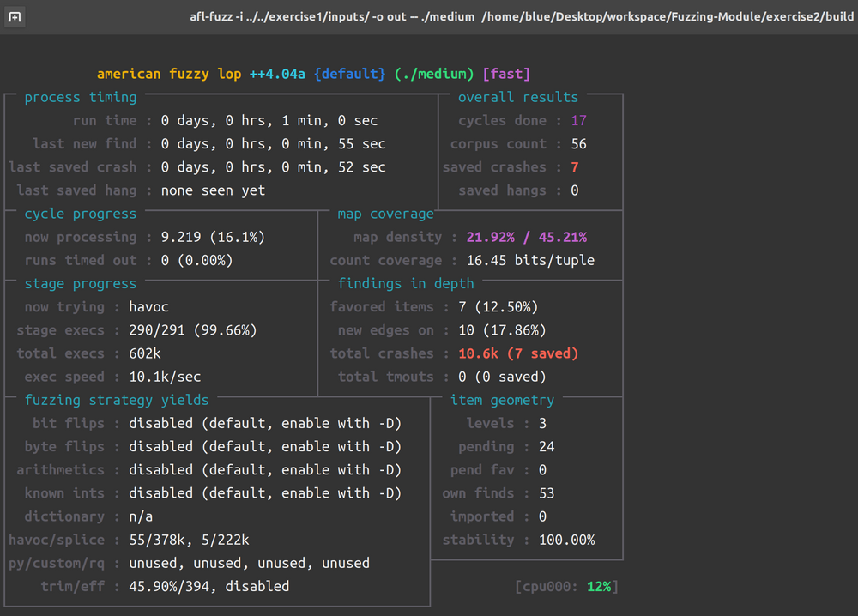Click the cpu000 status indicator
Image resolution: width=858 pixels, height=616 pixels.
coord(566,586)
